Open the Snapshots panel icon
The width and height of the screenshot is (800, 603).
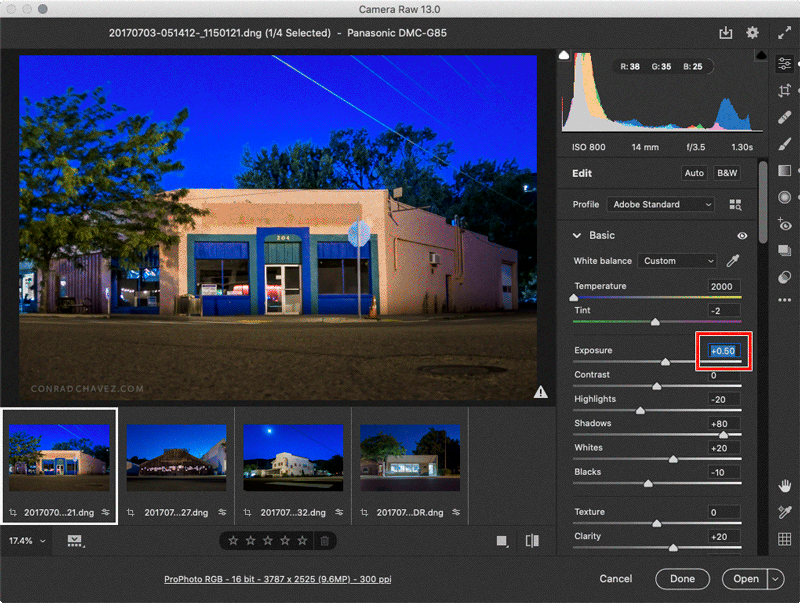pyautogui.click(x=784, y=250)
